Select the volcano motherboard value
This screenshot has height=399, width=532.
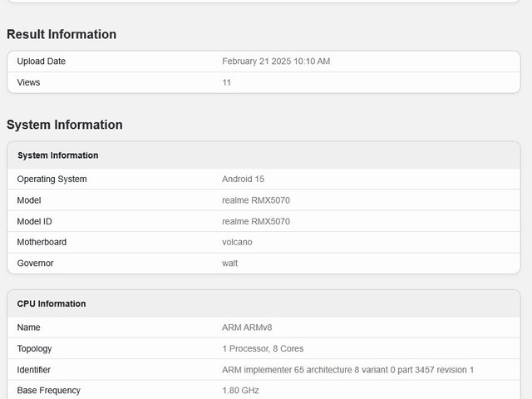pos(237,242)
